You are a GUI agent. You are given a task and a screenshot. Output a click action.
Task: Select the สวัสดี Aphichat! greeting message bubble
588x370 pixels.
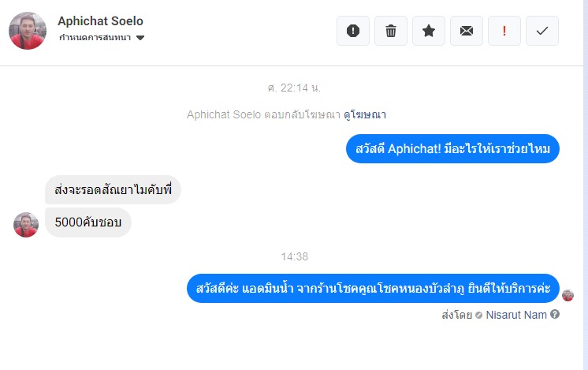(x=452, y=148)
